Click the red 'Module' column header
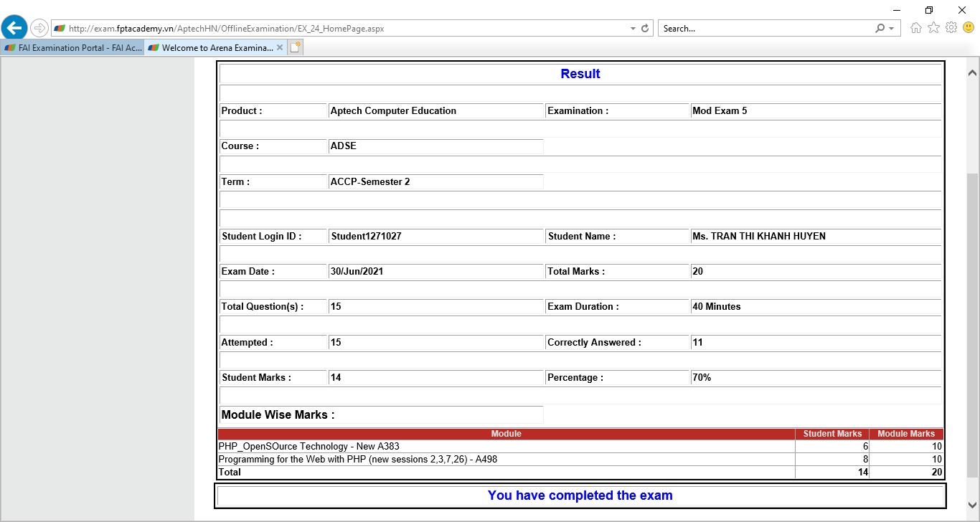The width and height of the screenshot is (980, 522). click(x=507, y=434)
